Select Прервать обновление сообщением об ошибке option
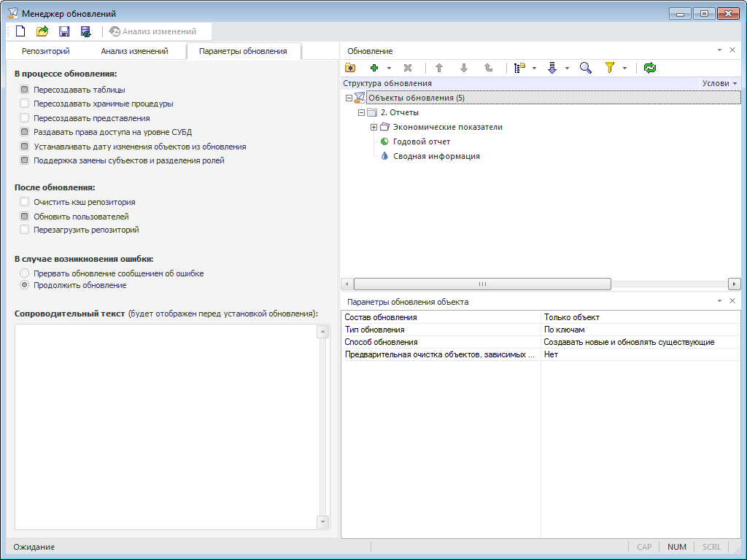Viewport: 747px width, 560px height. click(x=25, y=273)
